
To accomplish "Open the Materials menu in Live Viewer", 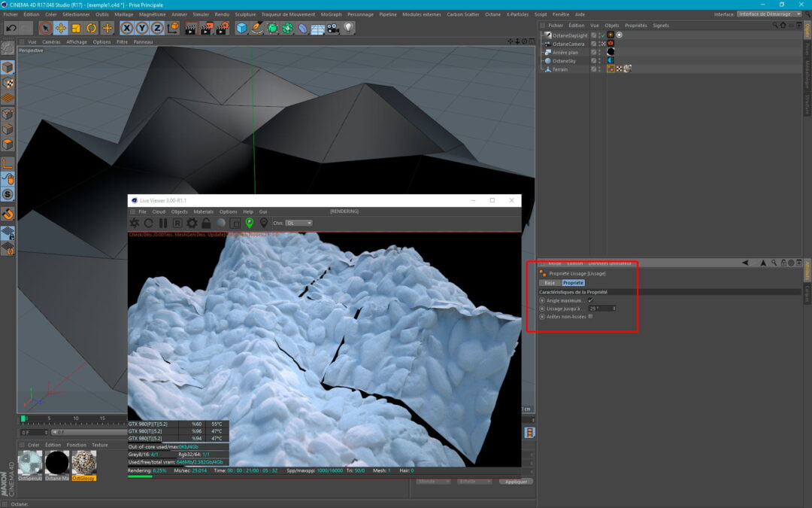I will coord(203,211).
